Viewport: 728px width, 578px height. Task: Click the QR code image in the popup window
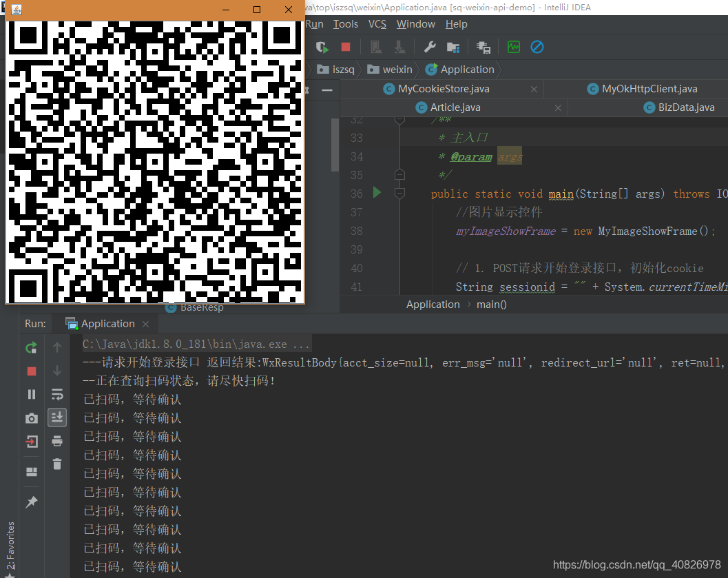click(x=155, y=162)
